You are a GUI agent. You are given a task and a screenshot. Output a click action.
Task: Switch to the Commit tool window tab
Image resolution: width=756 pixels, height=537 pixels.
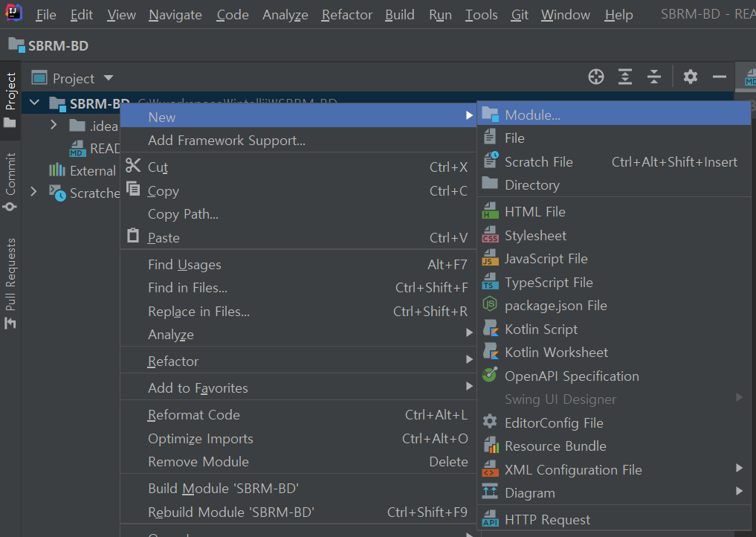10,181
